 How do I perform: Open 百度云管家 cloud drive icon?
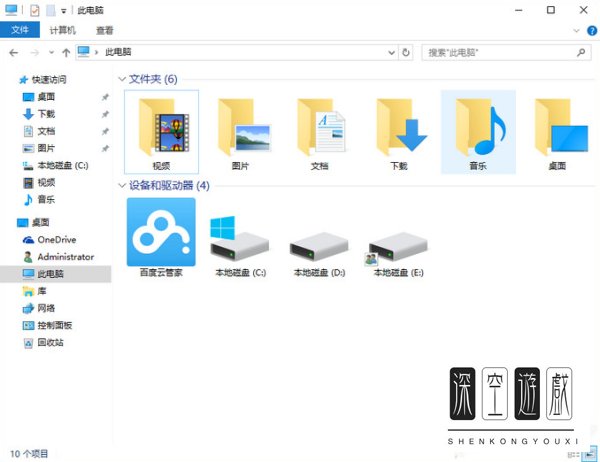click(161, 237)
